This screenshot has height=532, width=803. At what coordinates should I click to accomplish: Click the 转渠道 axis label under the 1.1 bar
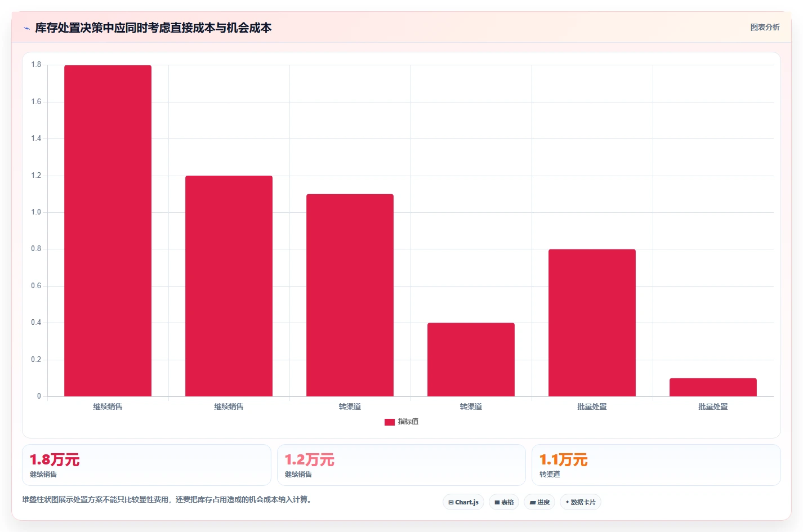point(350,406)
